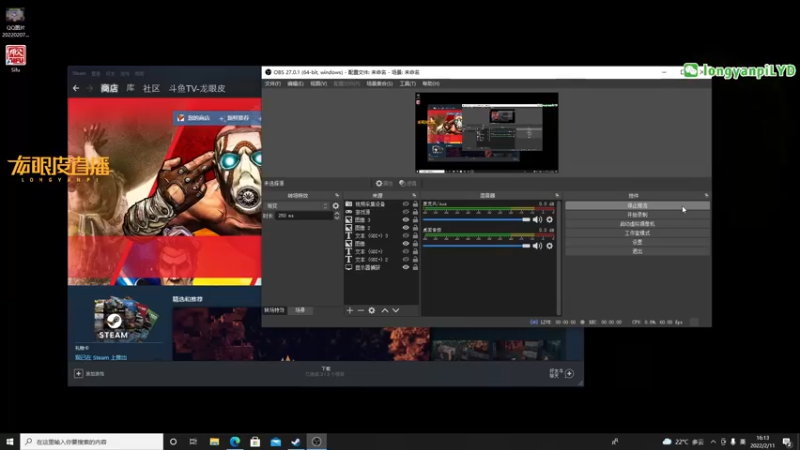Open the transition type dropdown
800x450 pixels.
pyautogui.click(x=297, y=206)
